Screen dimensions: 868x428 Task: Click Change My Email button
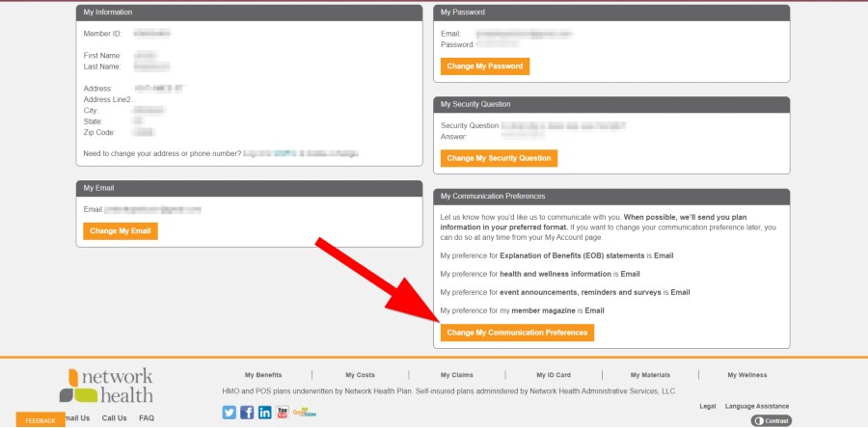click(121, 231)
